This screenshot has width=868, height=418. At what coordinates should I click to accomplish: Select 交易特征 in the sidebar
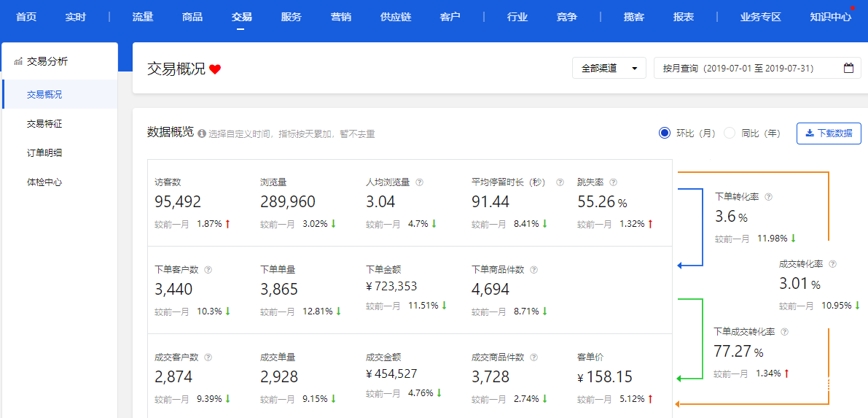pyautogui.click(x=44, y=124)
